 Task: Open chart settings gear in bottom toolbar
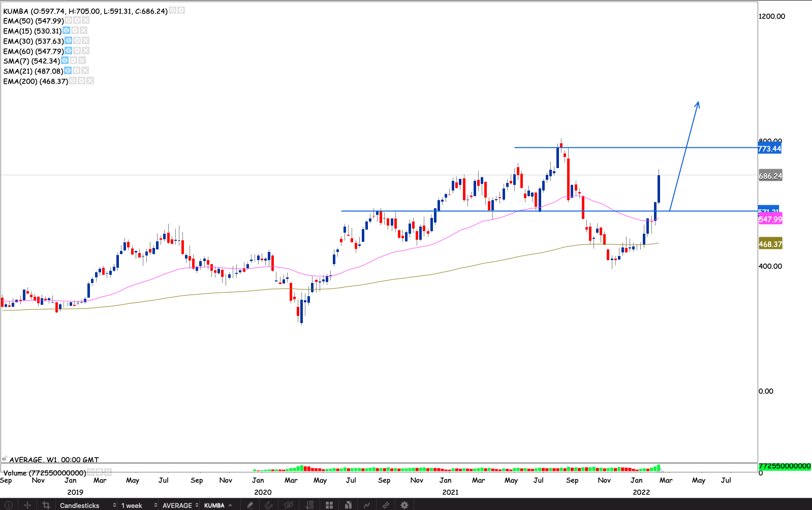[x=404, y=505]
